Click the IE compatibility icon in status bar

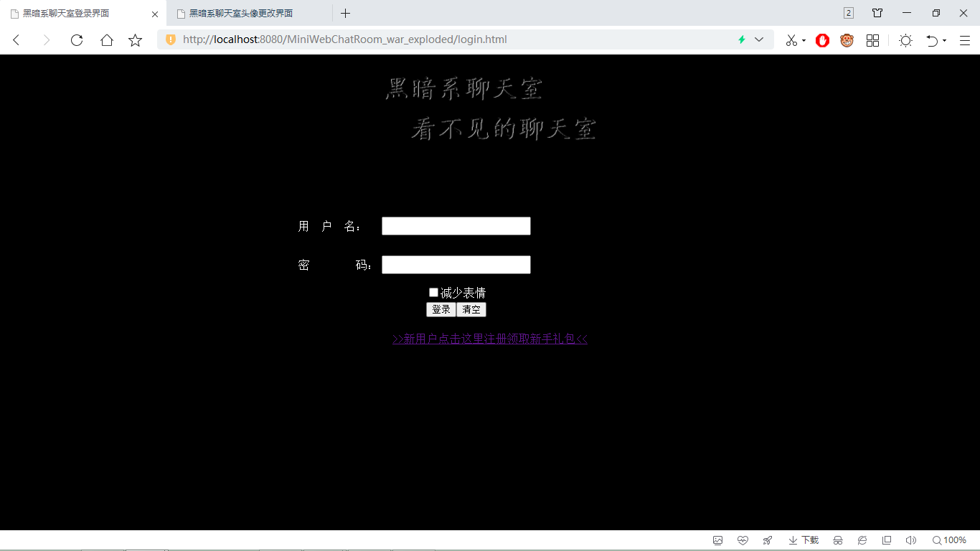(862, 540)
